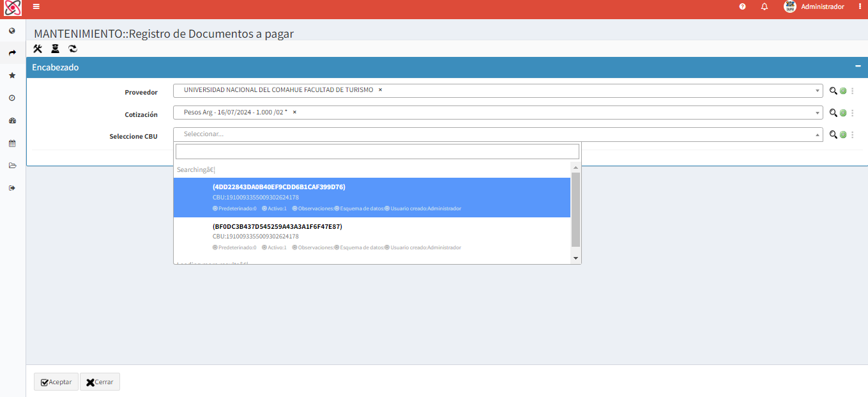Open the help question mark icon
The width and height of the screenshot is (868, 397).
(743, 6)
